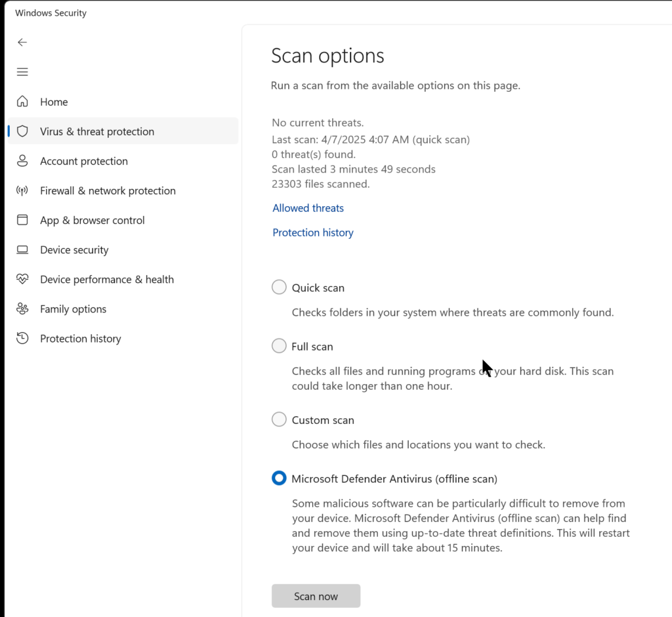The image size is (672, 617).
Task: Click the Windows Security window title
Action: [x=51, y=13]
